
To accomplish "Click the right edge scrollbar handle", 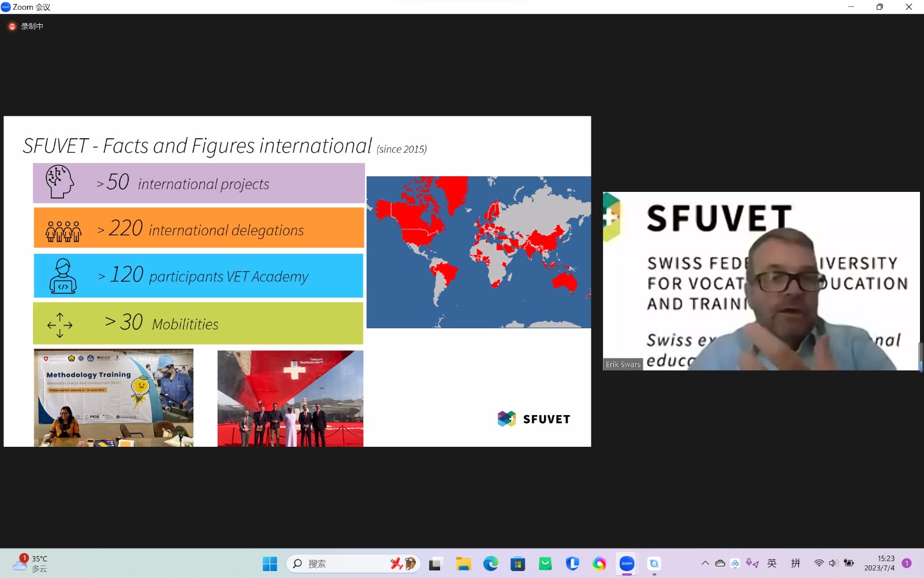I will [921, 357].
